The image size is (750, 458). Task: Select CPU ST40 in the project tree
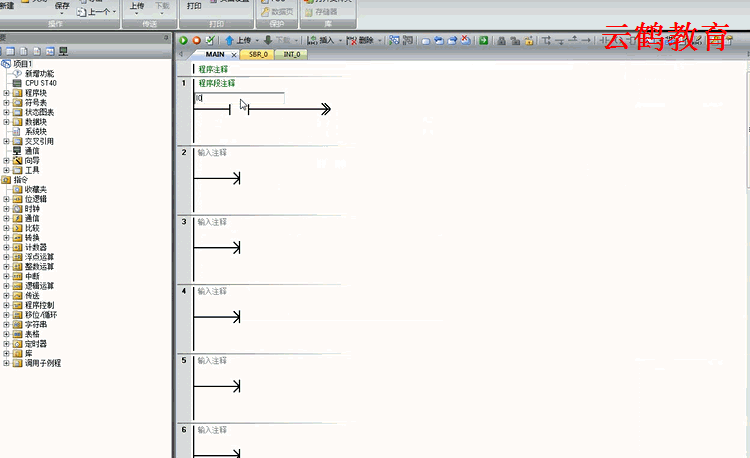(x=40, y=83)
